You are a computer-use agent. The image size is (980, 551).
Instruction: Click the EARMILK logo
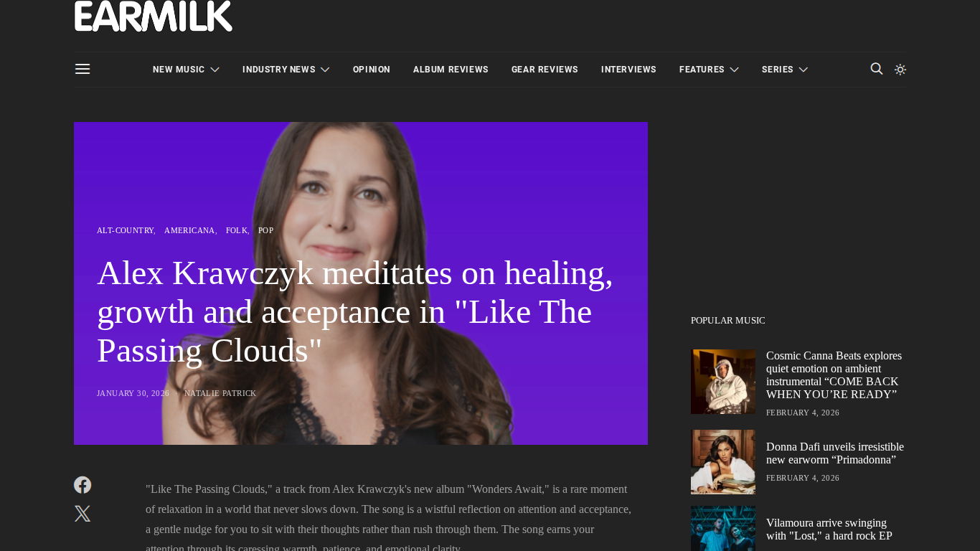click(154, 16)
